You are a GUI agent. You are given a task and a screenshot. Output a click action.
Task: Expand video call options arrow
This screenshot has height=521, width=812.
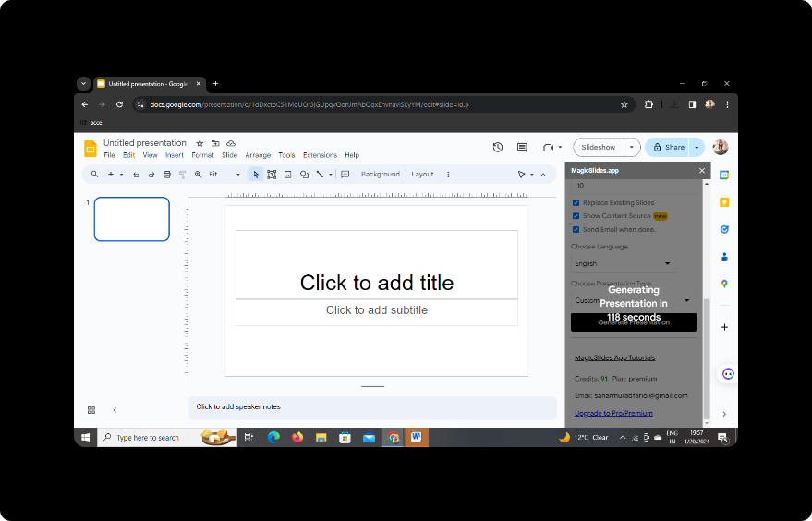pos(560,148)
